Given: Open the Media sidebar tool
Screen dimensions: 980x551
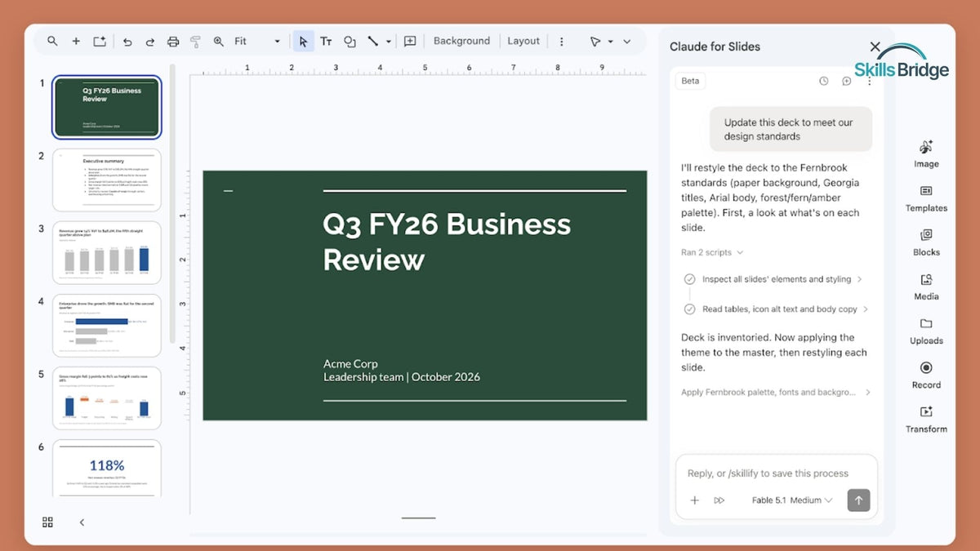Looking at the screenshot, I should point(926,287).
